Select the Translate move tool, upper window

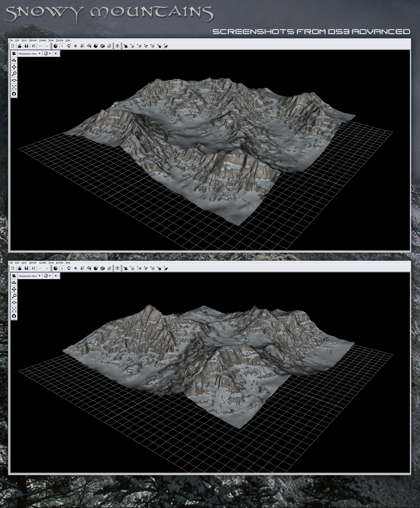[76, 46]
